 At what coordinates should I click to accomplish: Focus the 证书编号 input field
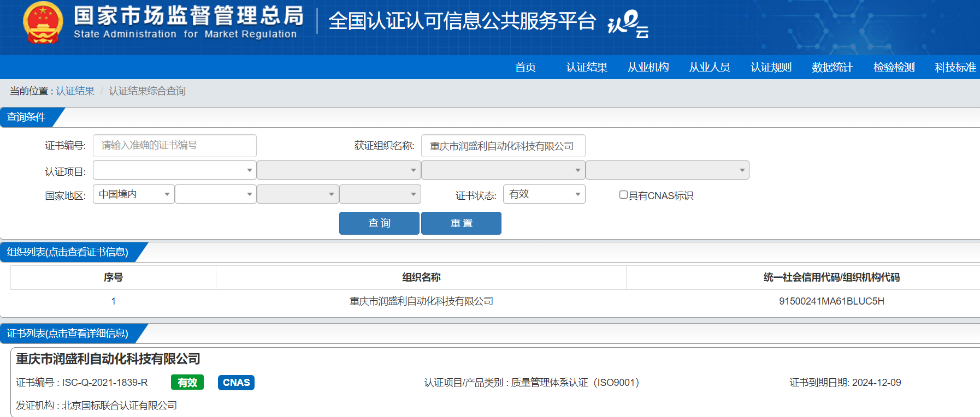(x=175, y=146)
